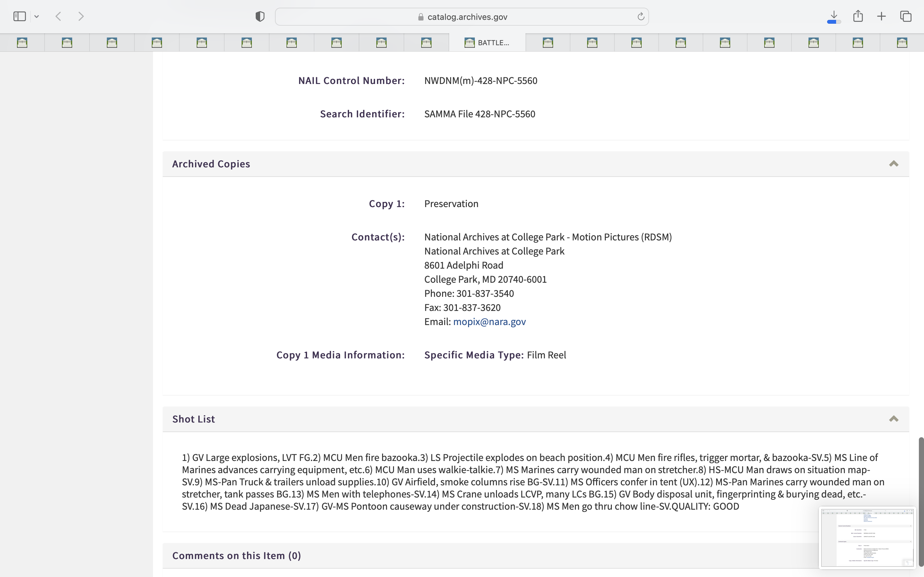Reload the catalog.archives.gov page
The image size is (924, 577).
click(x=641, y=16)
